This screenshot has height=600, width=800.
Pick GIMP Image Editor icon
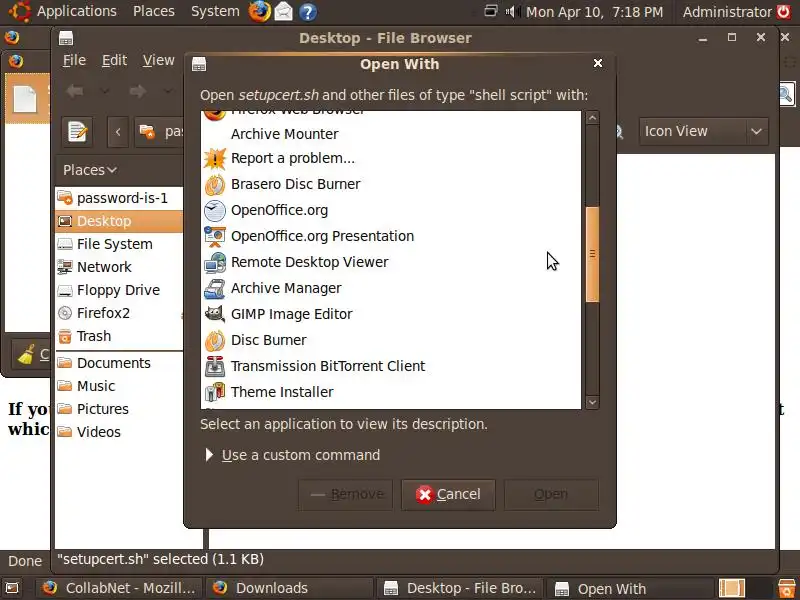(215, 314)
